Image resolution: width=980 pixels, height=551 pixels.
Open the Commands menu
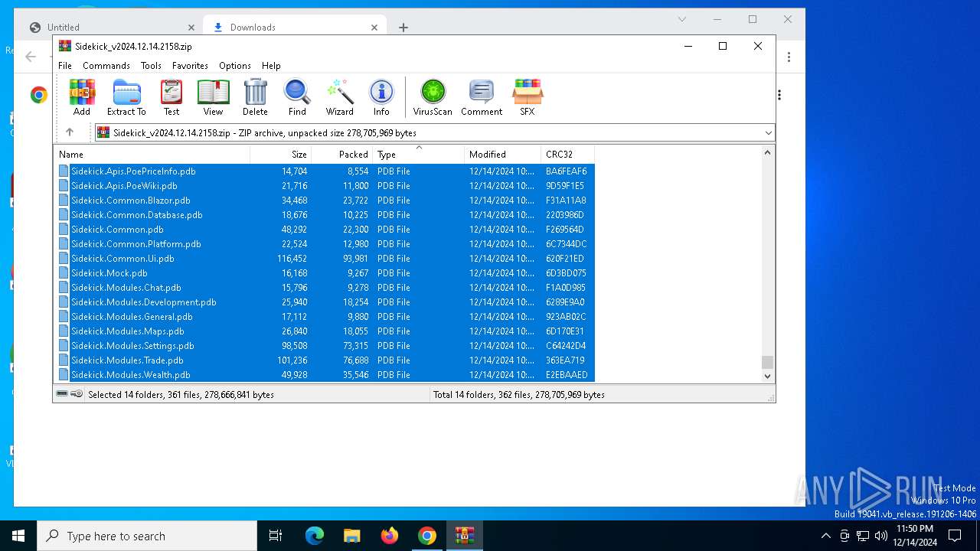click(x=106, y=66)
